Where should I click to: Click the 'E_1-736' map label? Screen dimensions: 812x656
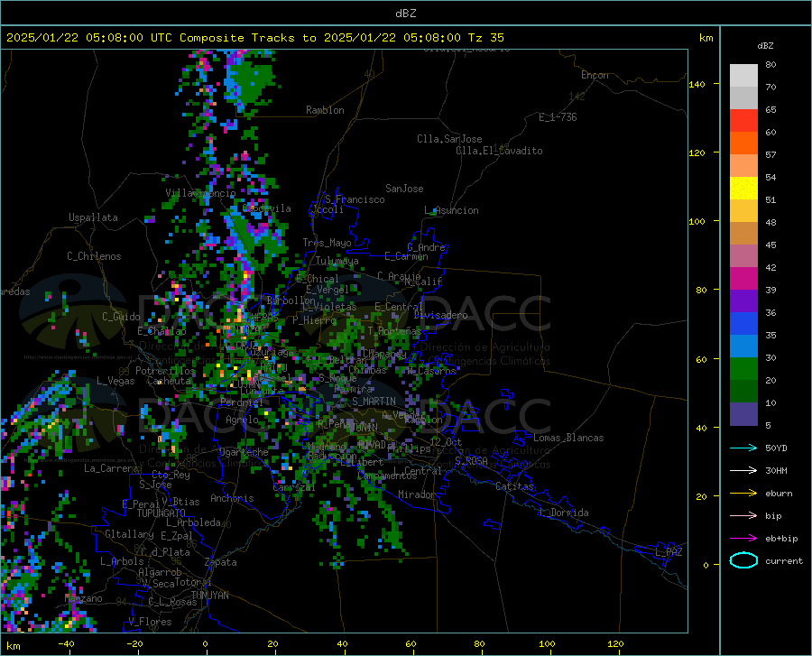coord(558,117)
